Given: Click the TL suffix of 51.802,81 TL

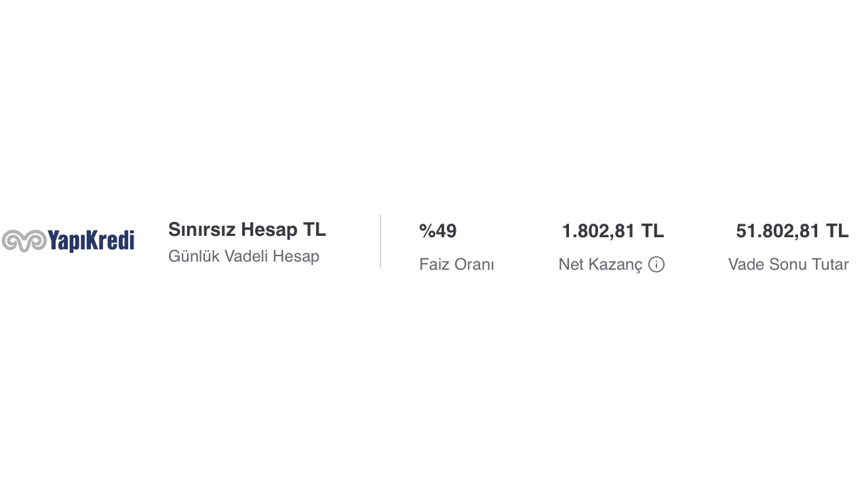Looking at the screenshot, I should click(x=837, y=231).
